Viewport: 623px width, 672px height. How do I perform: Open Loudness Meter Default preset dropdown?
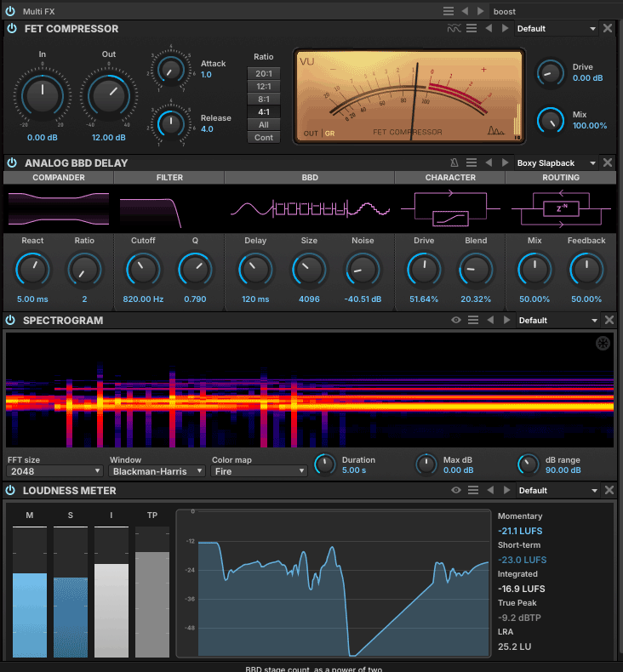coord(557,490)
